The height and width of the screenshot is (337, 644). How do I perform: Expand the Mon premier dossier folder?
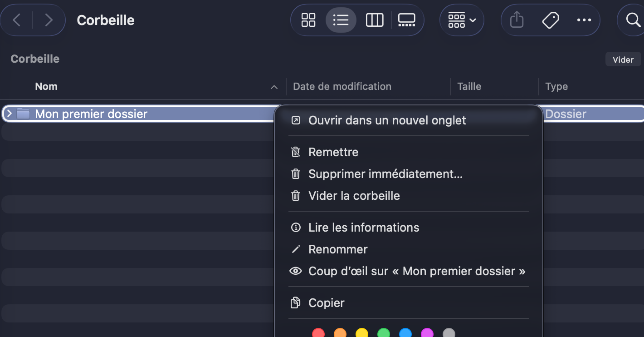point(9,114)
